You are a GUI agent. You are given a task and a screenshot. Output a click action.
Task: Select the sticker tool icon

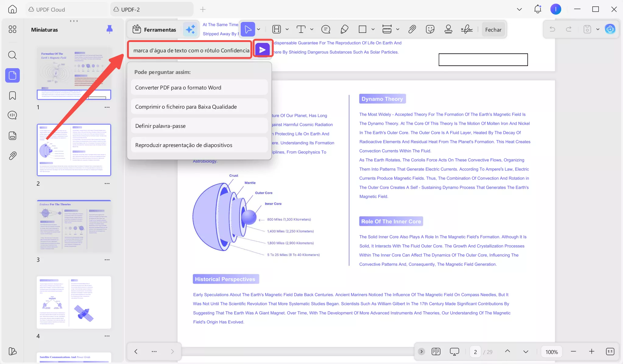pos(430,30)
